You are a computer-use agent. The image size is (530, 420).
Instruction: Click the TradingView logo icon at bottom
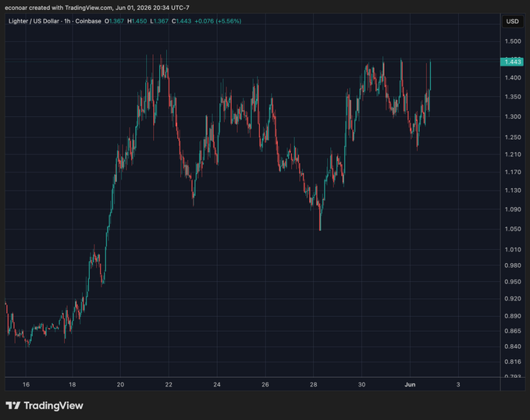coord(13,405)
